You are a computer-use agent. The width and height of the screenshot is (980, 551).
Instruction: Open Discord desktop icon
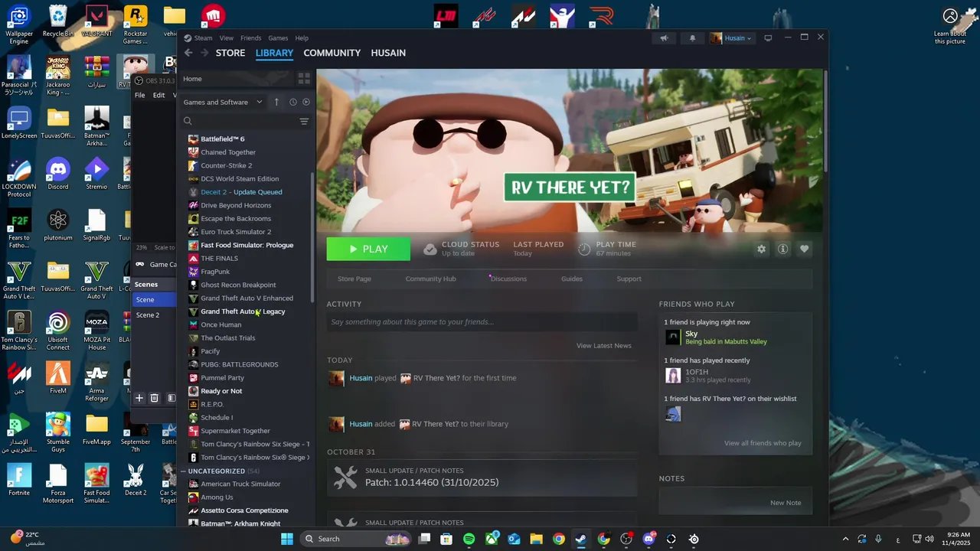58,174
